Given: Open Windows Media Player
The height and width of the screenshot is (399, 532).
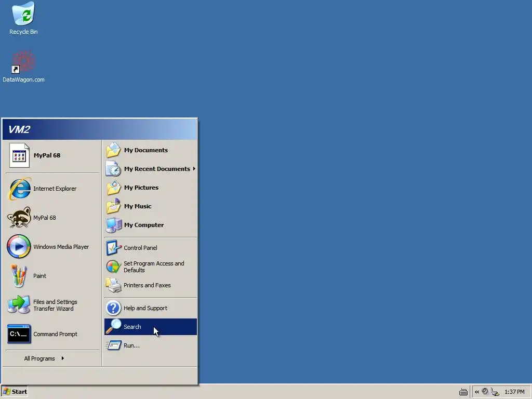Looking at the screenshot, I should [x=52, y=247].
